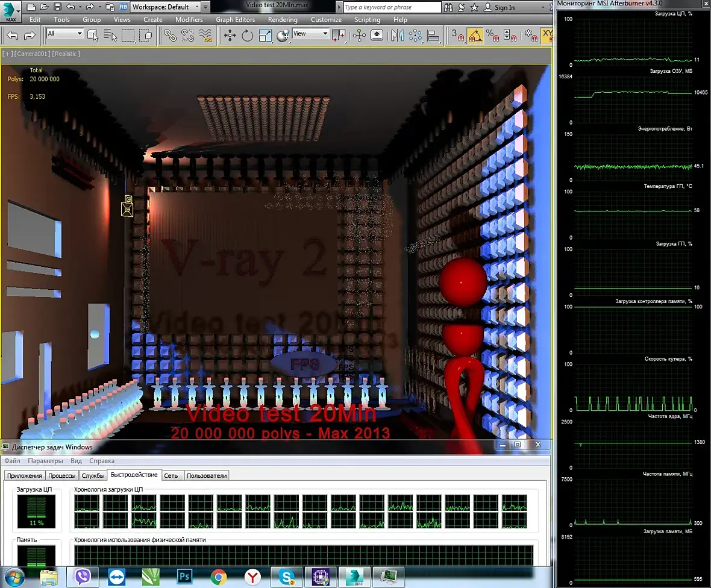Open Windows Start menu orb
The width and height of the screenshot is (711, 588).
click(x=14, y=577)
